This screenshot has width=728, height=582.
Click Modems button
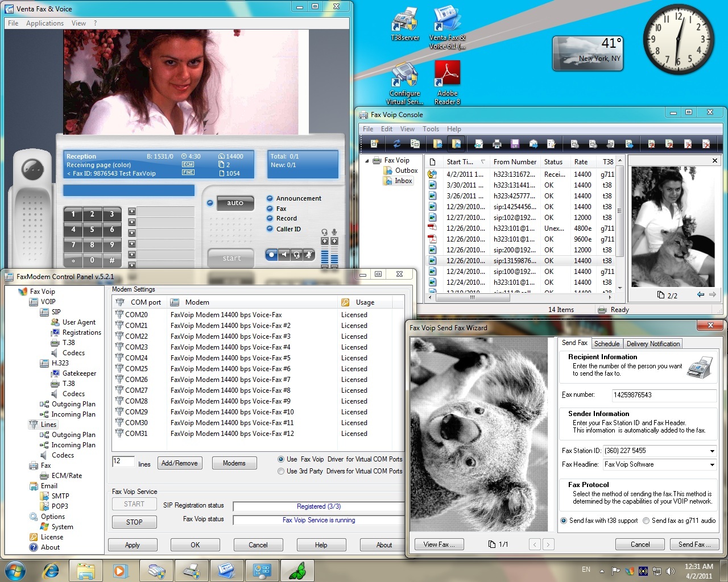(234, 463)
